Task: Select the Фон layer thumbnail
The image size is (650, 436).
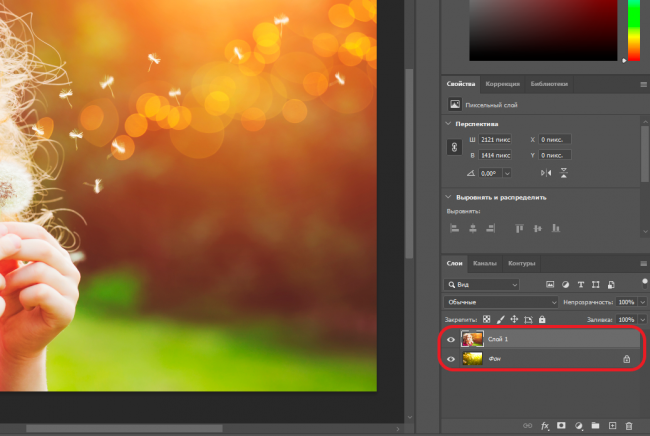Action: pos(472,358)
